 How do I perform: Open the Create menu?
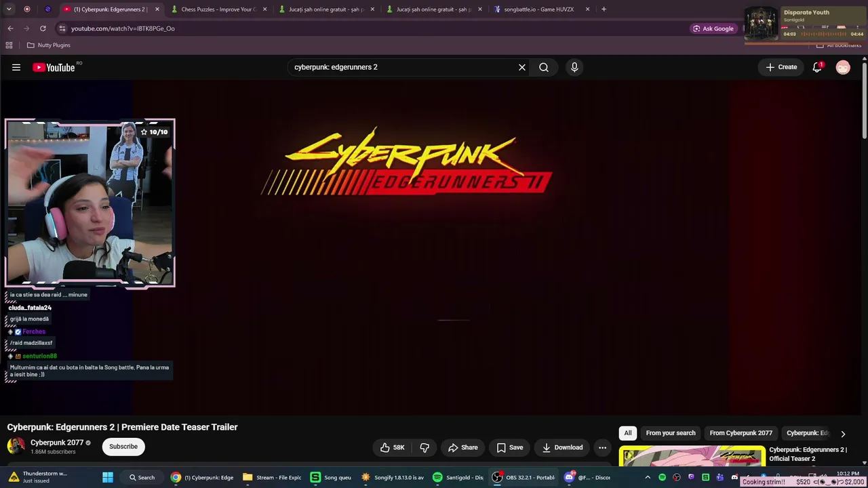[781, 67]
